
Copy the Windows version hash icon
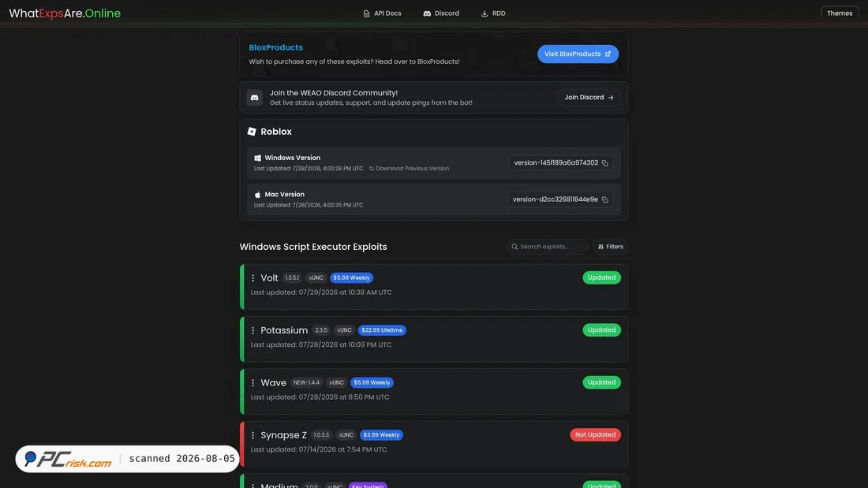point(605,162)
